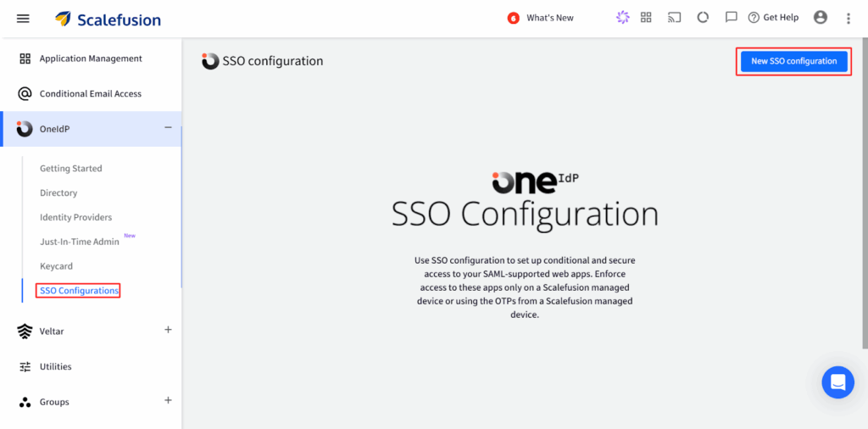
Task: Collapse the OneIdP section
Action: tap(168, 128)
